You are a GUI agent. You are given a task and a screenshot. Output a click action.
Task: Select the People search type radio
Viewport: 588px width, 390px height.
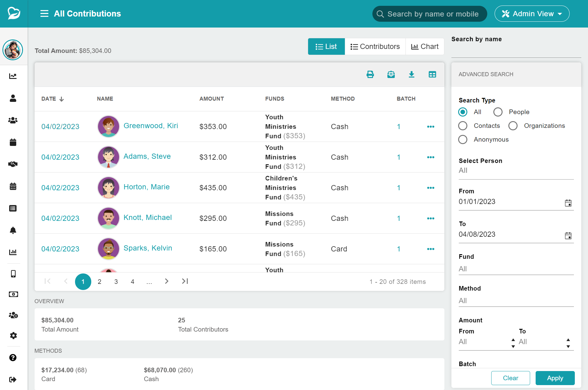point(498,112)
